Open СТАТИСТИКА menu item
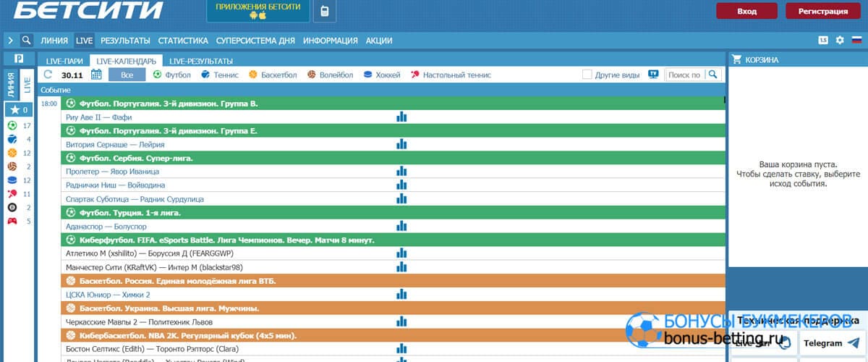This screenshot has width=868, height=362. [x=183, y=41]
